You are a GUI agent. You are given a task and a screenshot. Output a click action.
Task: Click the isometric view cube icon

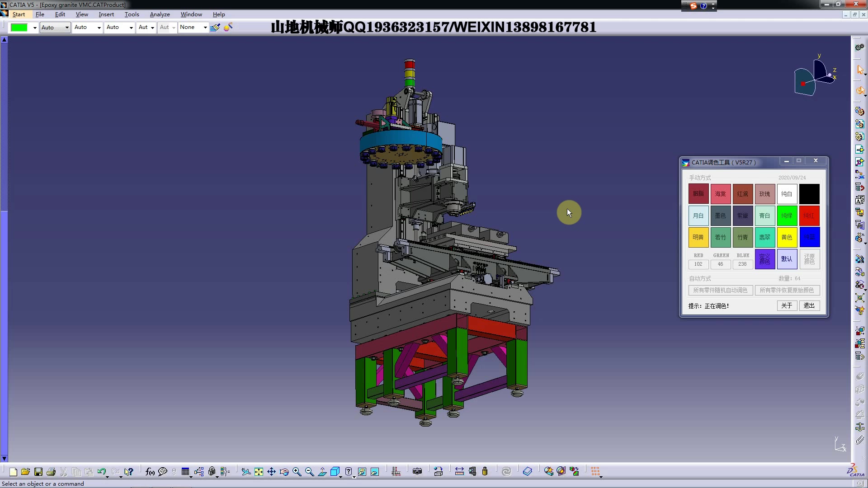tap(335, 472)
